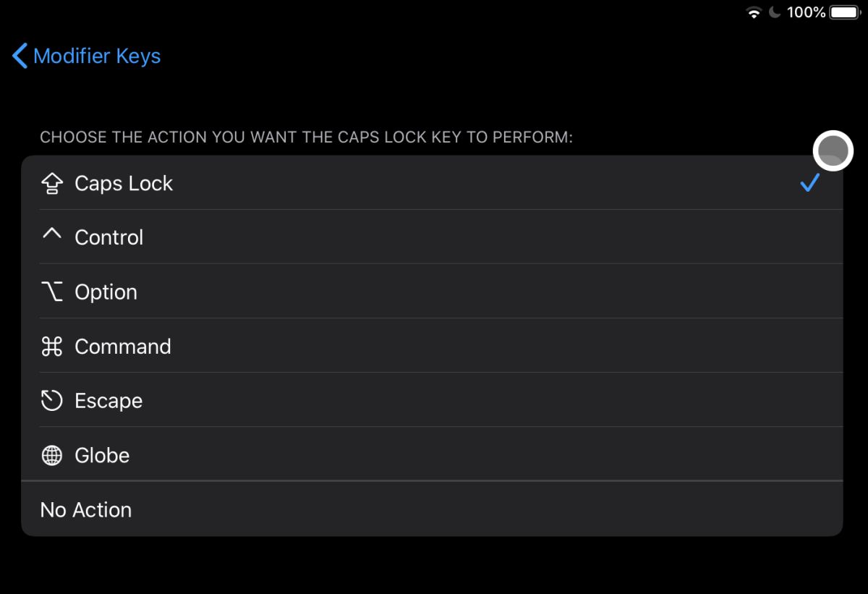Click the Command key symbol icon
Viewport: 868px width, 594px height.
(x=51, y=346)
